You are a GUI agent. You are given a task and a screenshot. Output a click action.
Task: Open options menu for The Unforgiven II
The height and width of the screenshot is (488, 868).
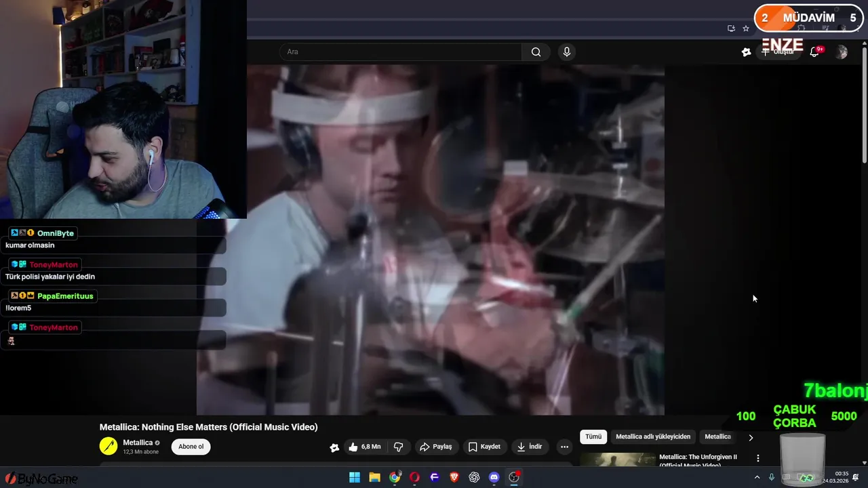(758, 458)
